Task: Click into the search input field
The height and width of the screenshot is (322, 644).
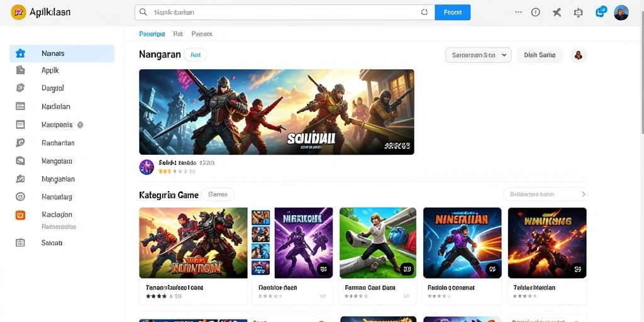Action: coord(284,13)
